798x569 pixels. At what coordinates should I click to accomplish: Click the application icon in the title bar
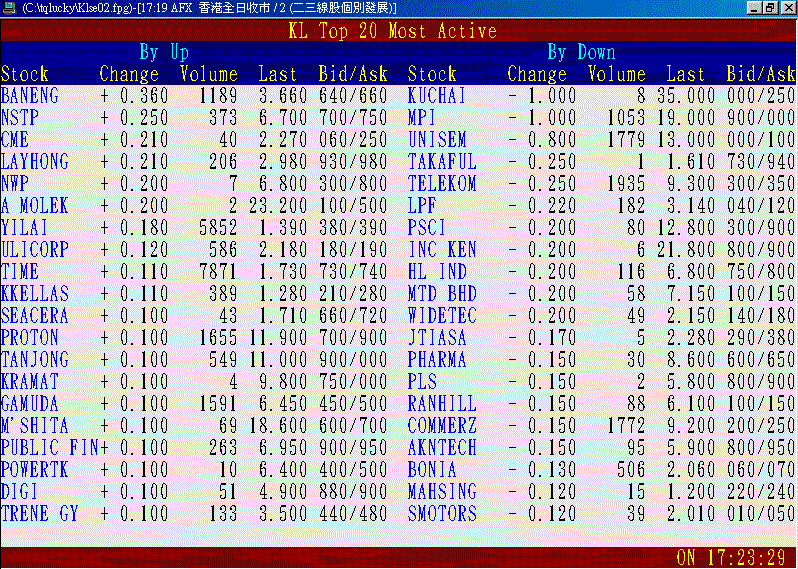pos(8,8)
